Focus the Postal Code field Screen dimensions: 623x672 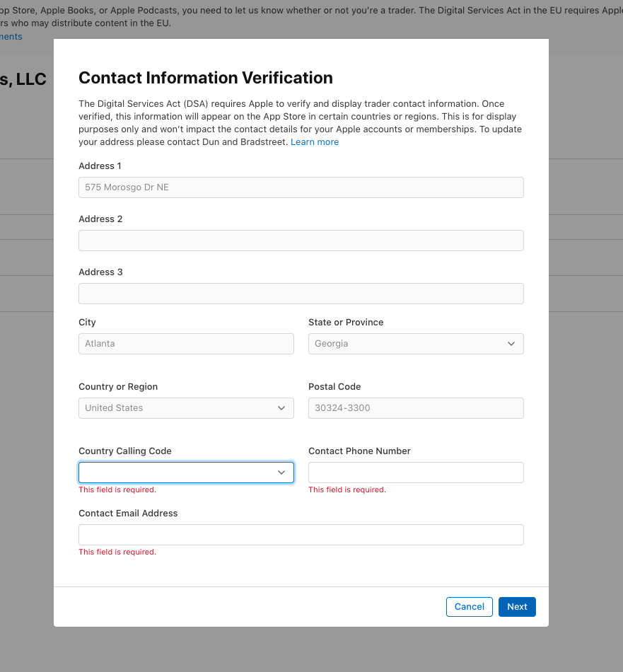click(416, 408)
